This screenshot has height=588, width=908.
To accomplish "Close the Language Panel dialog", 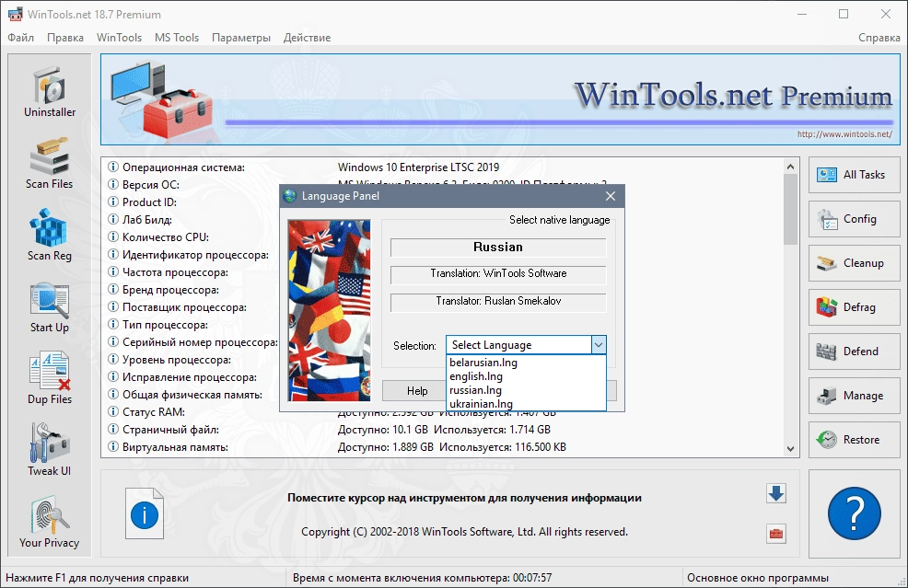I will tap(611, 196).
